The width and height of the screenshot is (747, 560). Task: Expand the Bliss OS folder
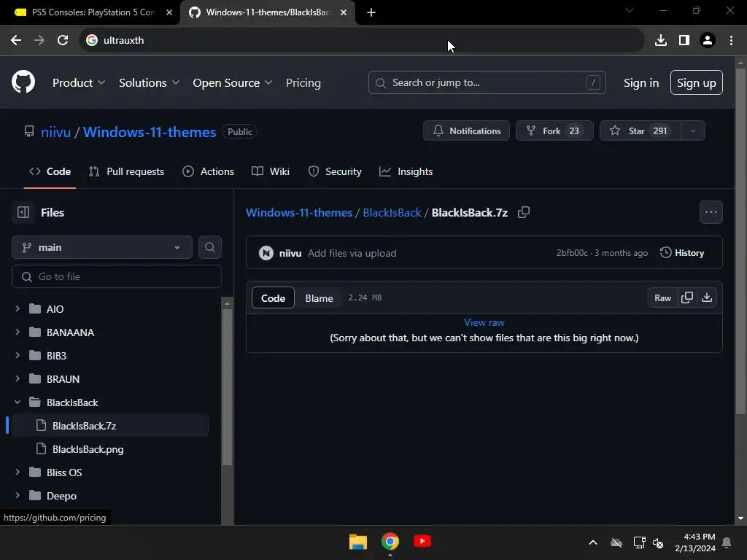click(18, 472)
